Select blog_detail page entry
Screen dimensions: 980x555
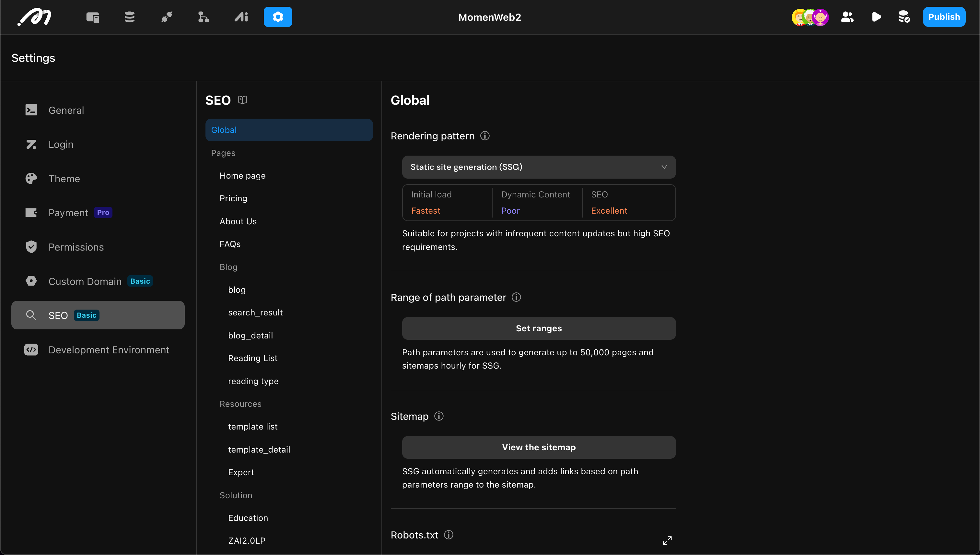250,336
